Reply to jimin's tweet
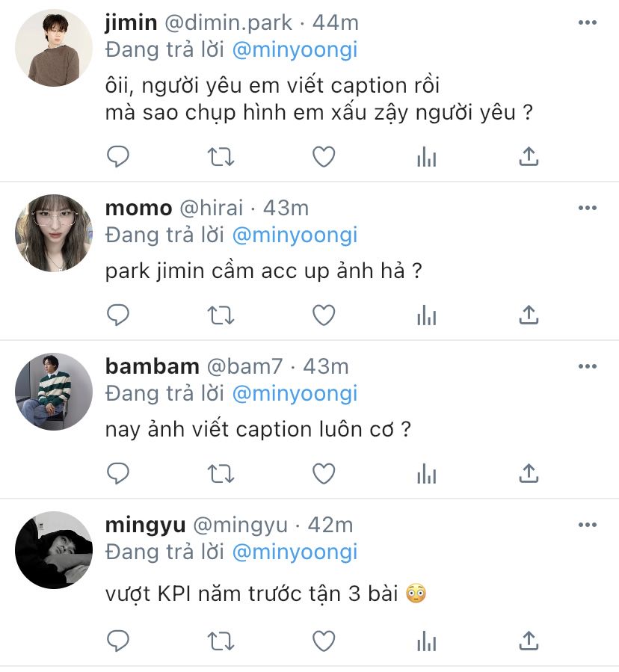 click(118, 156)
